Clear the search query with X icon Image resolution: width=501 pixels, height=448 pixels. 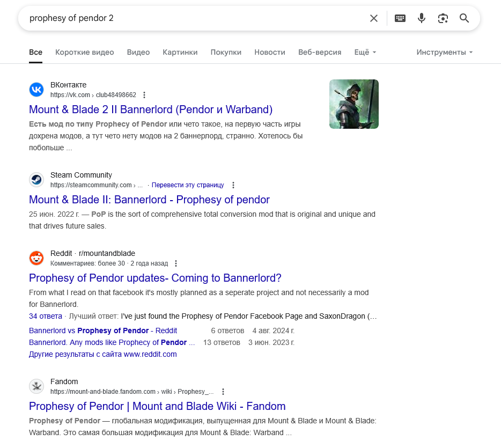point(373,18)
